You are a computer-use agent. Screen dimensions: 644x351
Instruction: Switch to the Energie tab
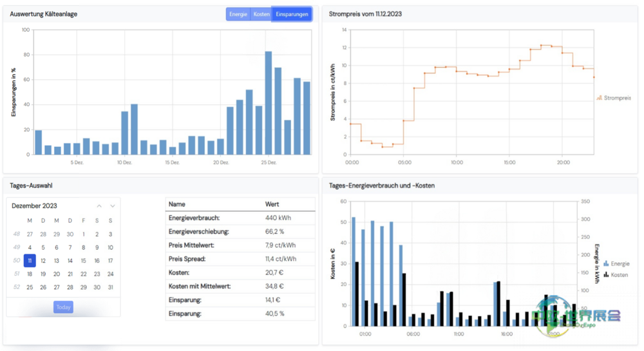(x=238, y=14)
